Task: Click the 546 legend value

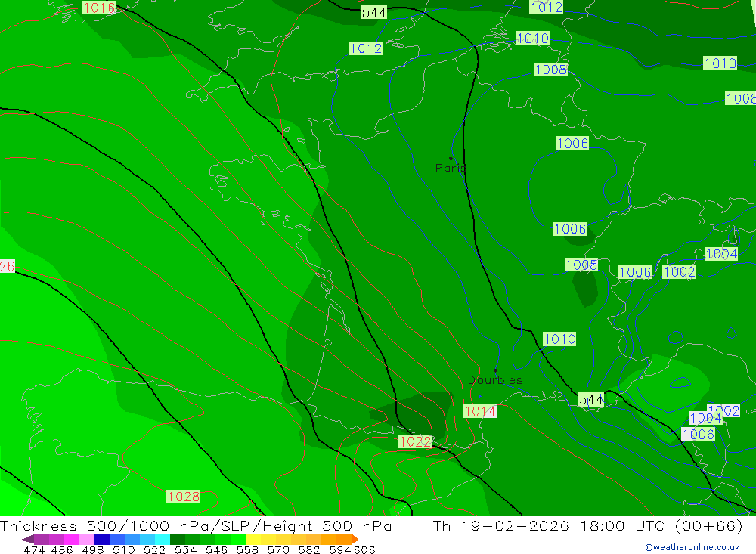Action: tap(216, 550)
